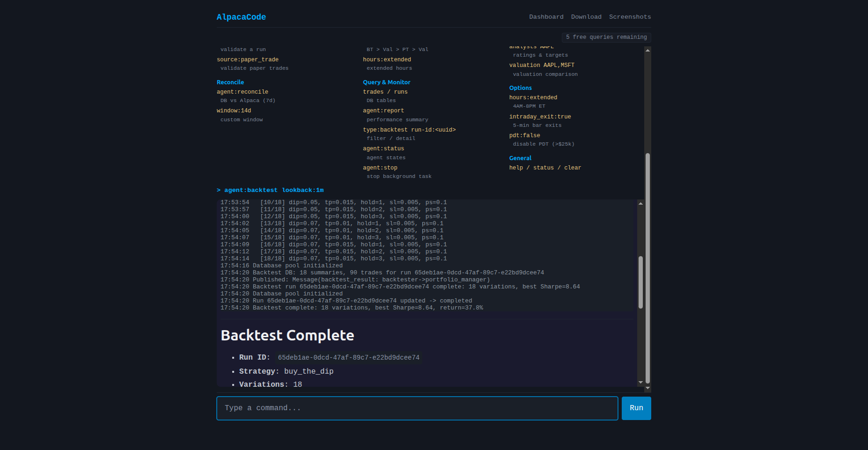Toggle the pdt:false option
The image size is (868, 450).
pos(524,135)
